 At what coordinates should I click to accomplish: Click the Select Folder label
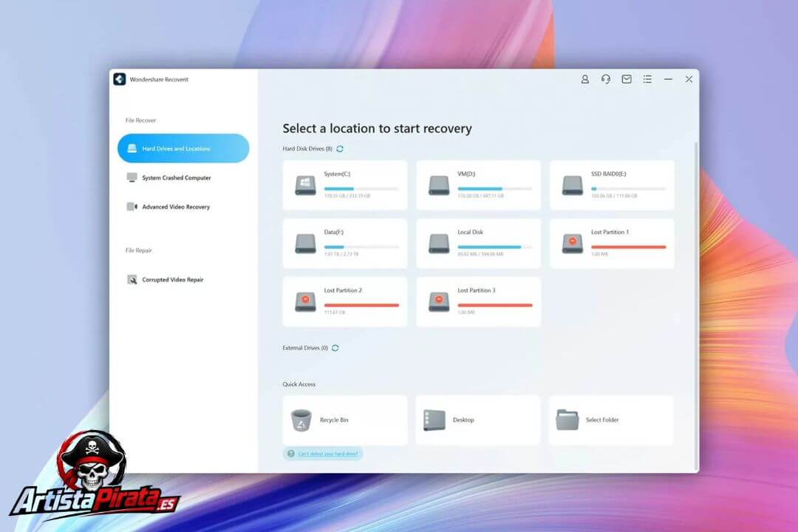pos(602,420)
